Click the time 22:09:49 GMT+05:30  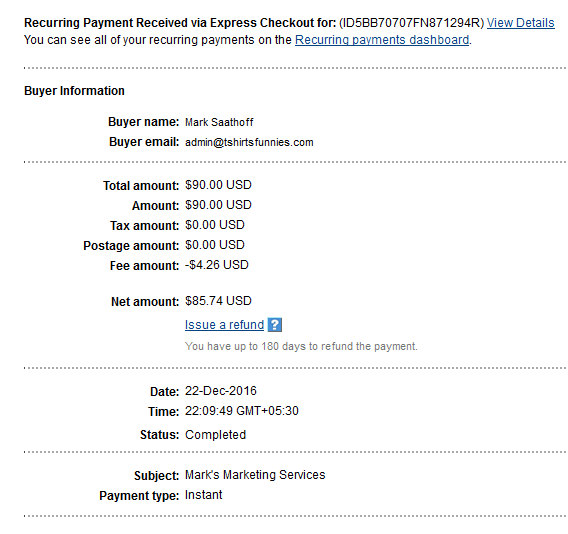click(242, 411)
